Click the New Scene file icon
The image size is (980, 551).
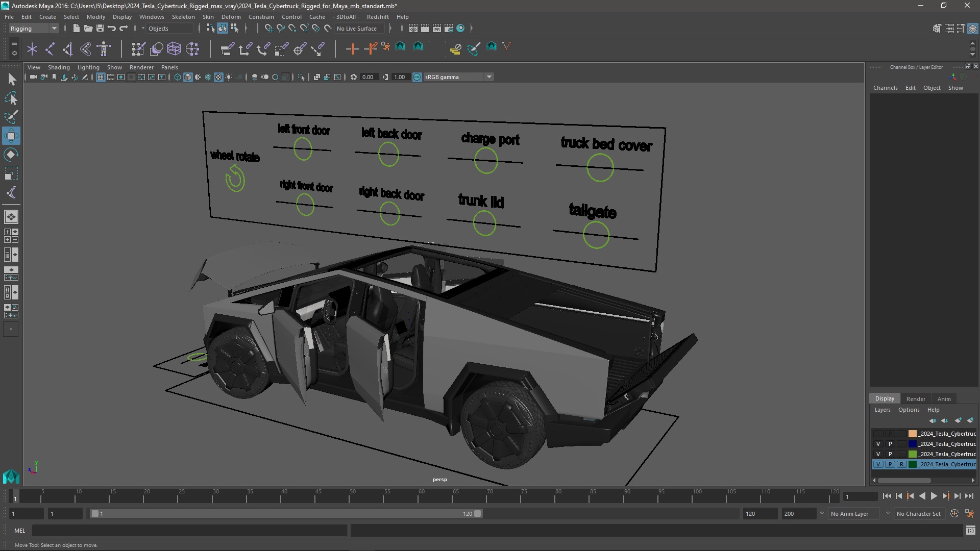coord(76,29)
